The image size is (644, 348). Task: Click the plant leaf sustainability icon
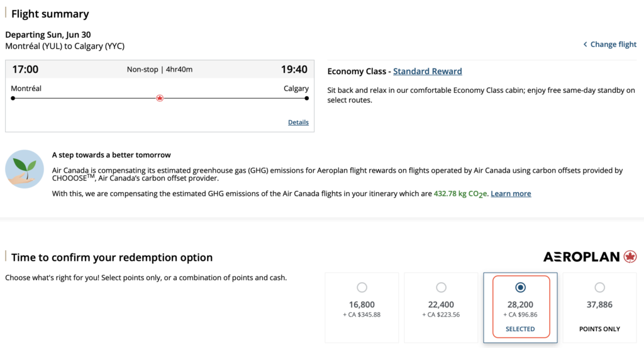(x=25, y=170)
